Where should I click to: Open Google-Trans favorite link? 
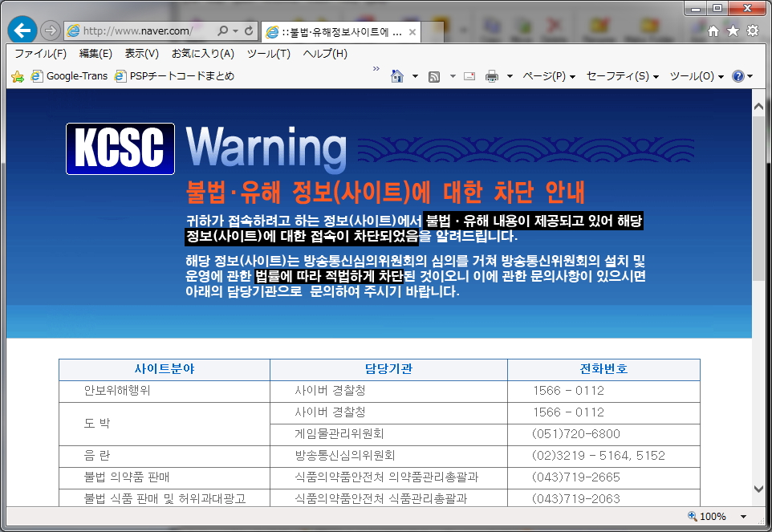[70, 75]
